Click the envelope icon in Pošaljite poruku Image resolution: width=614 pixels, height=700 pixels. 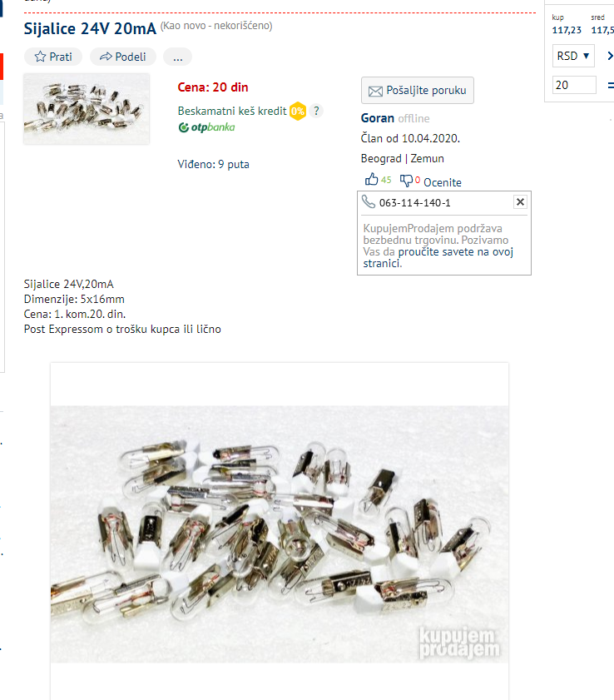(x=375, y=91)
